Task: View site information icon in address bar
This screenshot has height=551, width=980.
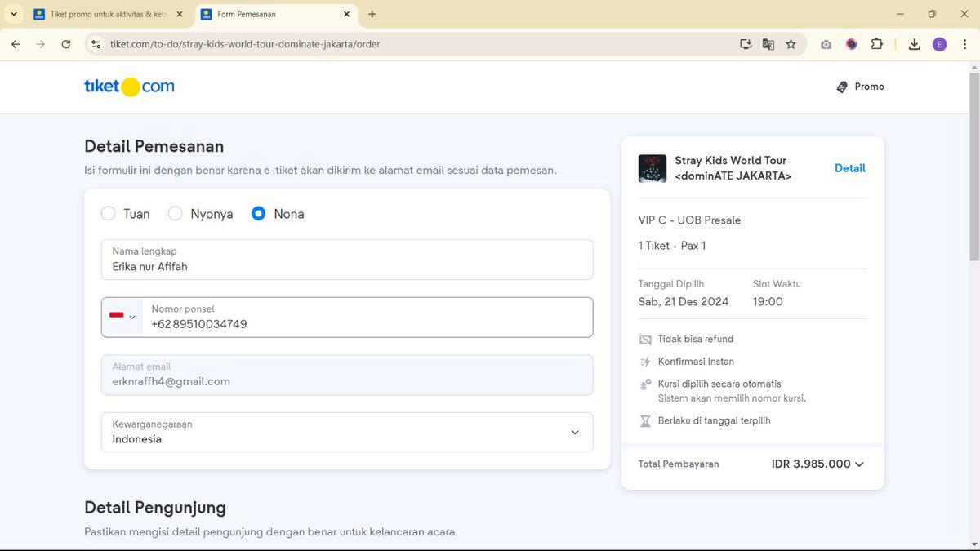Action: coord(96,44)
